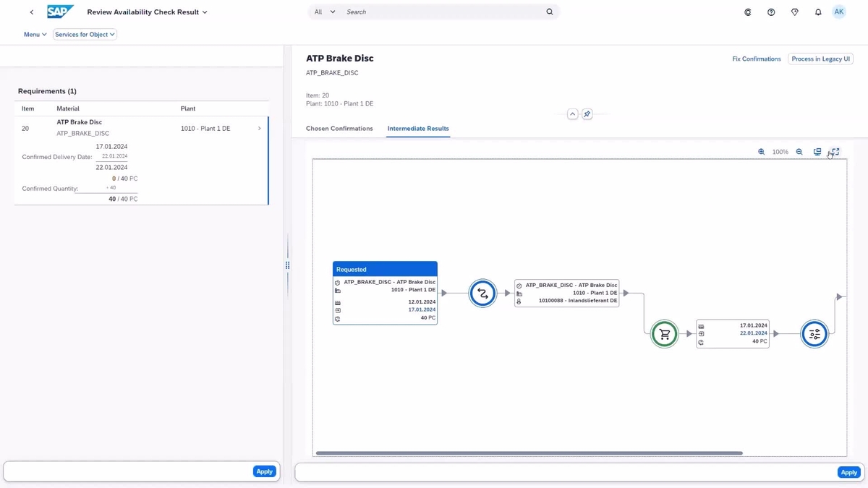Click the Fix Confirmations link
The height and width of the screenshot is (488, 868).
click(x=756, y=59)
